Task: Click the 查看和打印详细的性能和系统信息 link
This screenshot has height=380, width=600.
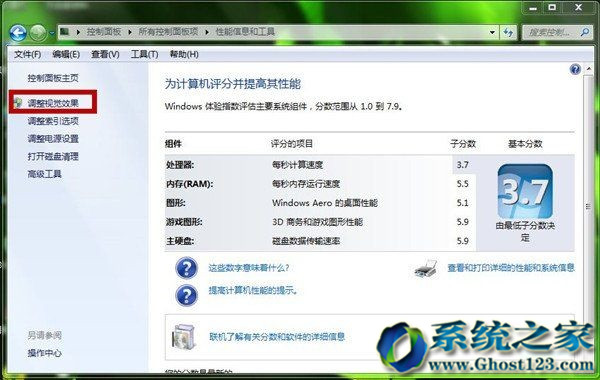Action: [511, 267]
